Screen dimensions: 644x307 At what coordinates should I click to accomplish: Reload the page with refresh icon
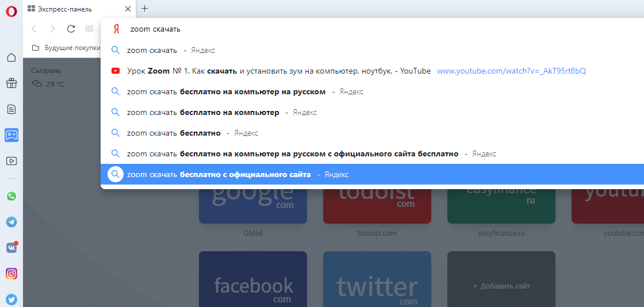point(71,28)
